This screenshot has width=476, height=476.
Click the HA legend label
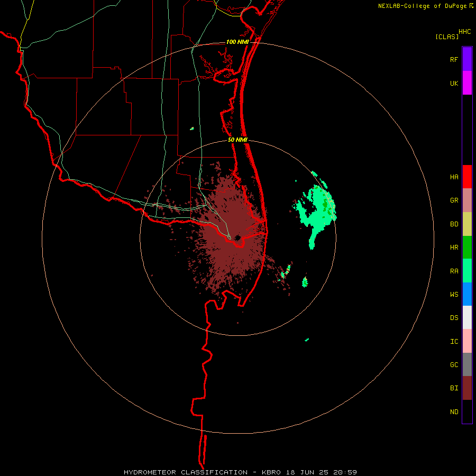(454, 177)
